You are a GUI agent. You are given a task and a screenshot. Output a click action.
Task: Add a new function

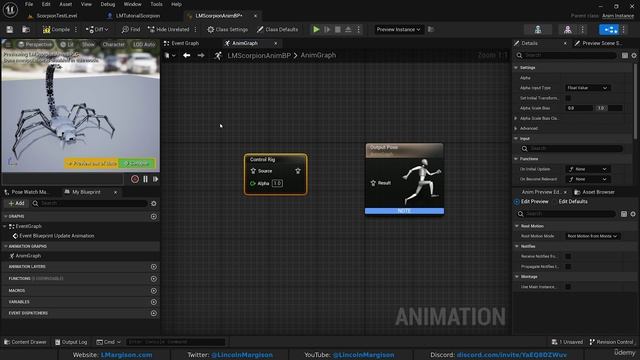153,279
